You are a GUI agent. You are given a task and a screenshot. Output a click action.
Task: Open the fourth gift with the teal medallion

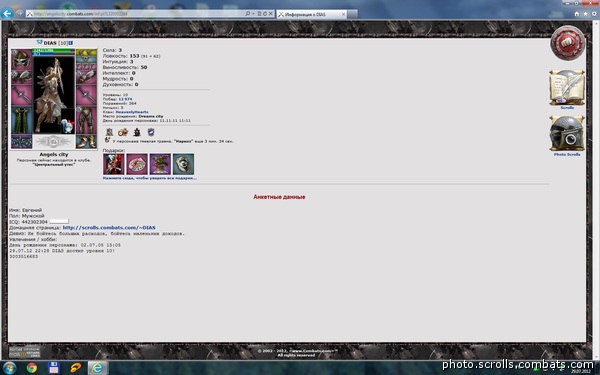tap(184, 164)
